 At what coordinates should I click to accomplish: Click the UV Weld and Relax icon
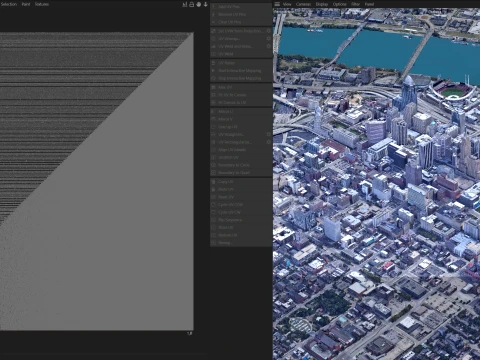(213, 46)
